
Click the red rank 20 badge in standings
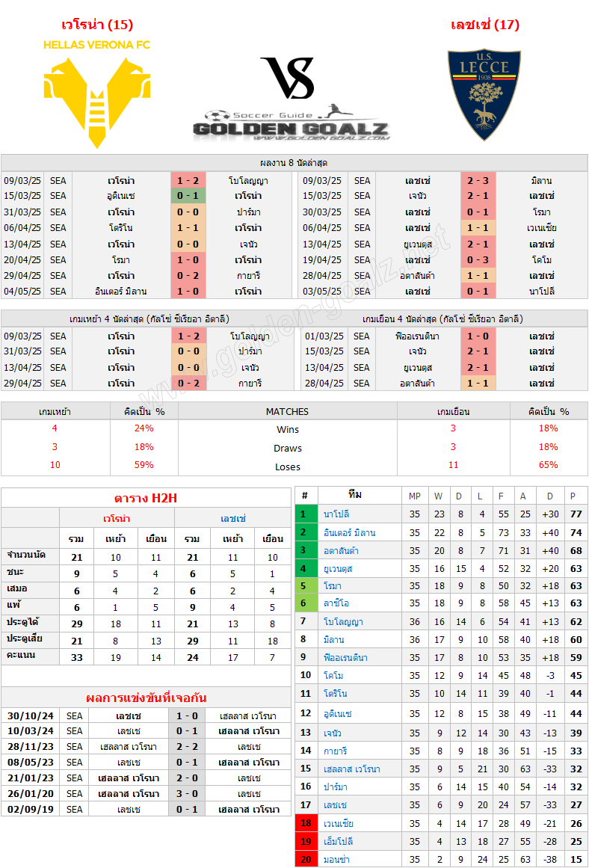pyautogui.click(x=306, y=859)
